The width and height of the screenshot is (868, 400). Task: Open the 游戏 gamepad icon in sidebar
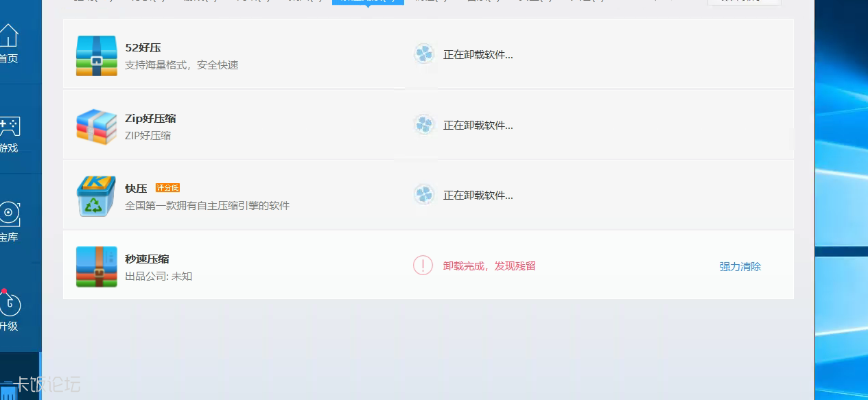9,126
